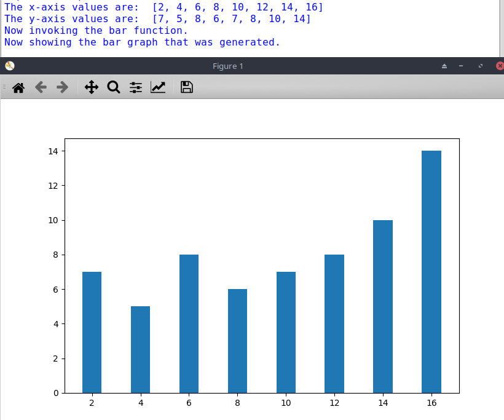
Task: Go back to previous plot view
Action: click(41, 87)
